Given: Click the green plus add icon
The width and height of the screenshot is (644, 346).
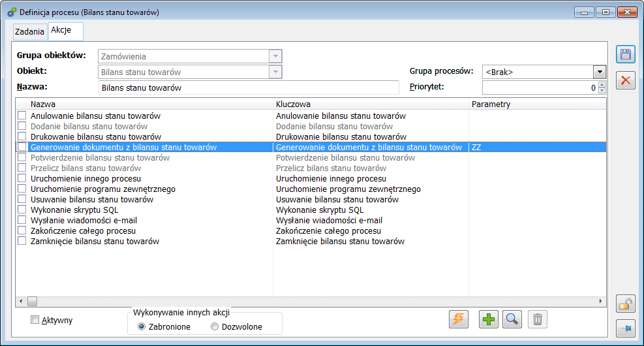Looking at the screenshot, I should point(488,319).
